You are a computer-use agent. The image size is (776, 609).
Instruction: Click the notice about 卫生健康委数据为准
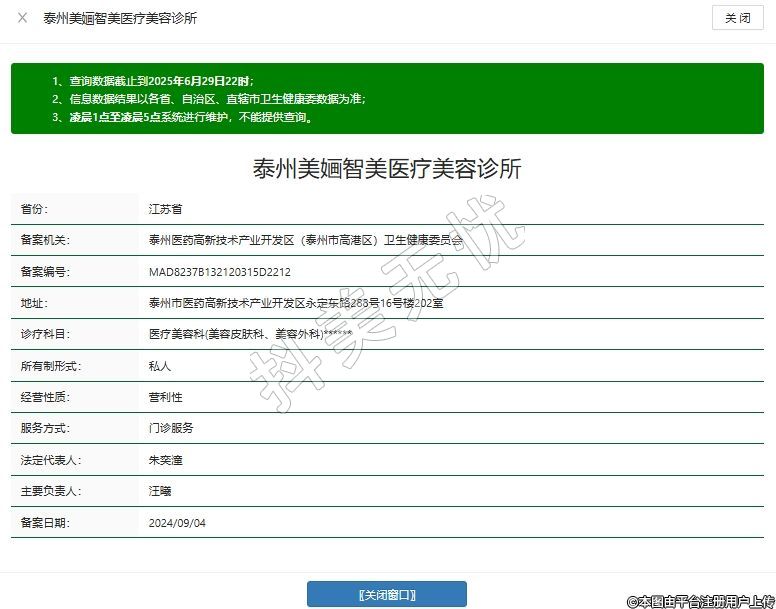point(209,98)
